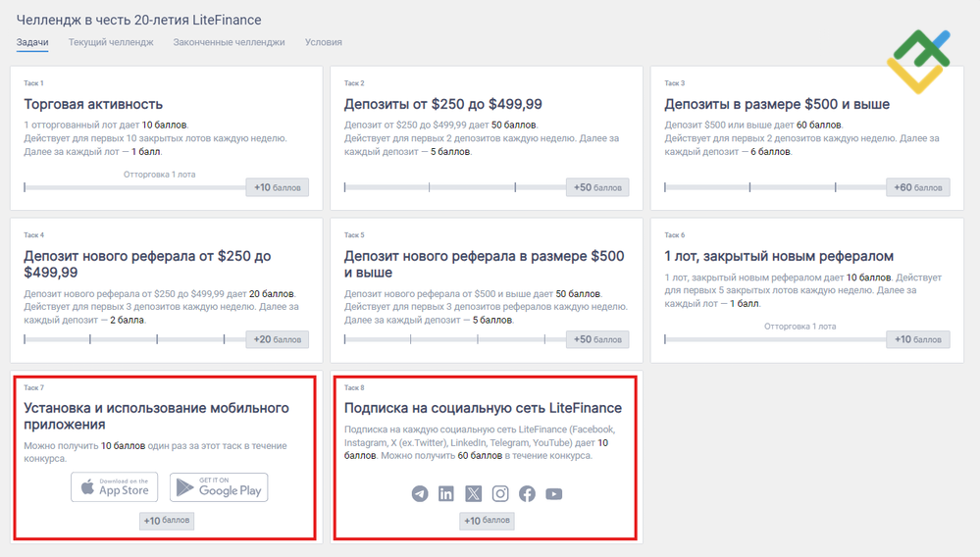Click +10 баллов in Торговая активность
980x557 pixels.
click(277, 187)
